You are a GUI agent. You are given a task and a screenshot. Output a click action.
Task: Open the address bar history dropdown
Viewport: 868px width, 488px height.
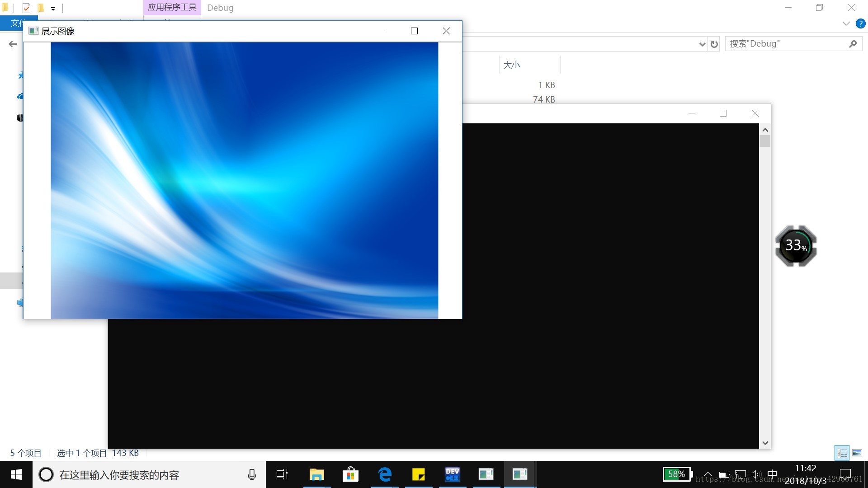(702, 44)
